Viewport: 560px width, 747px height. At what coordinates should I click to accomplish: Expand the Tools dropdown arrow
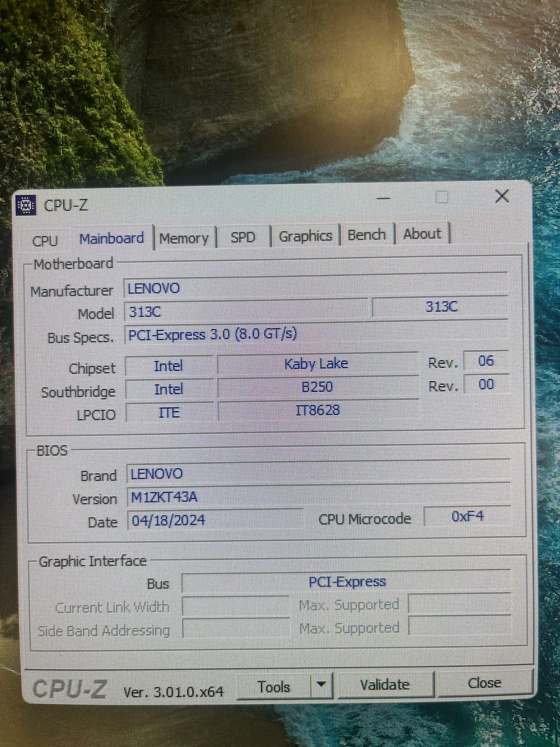click(321, 686)
